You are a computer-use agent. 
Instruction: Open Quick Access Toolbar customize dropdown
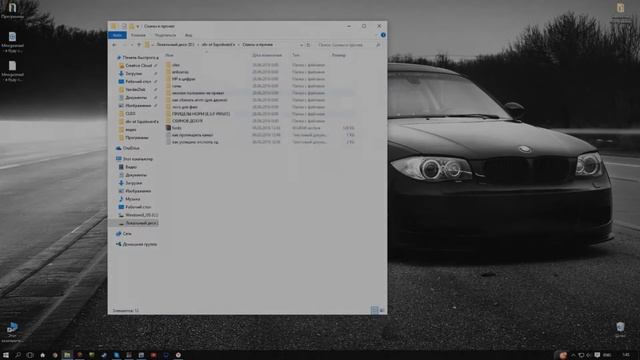click(138, 27)
